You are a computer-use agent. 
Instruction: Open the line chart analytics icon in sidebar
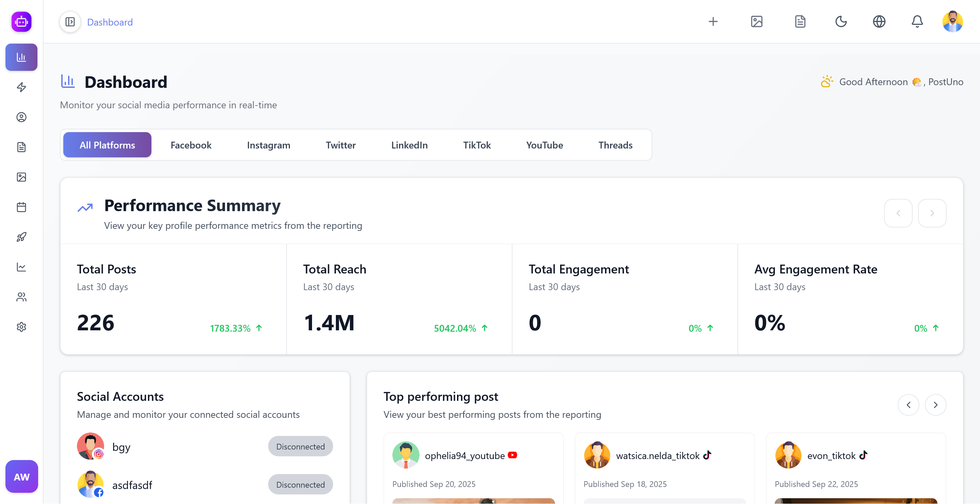tap(21, 267)
